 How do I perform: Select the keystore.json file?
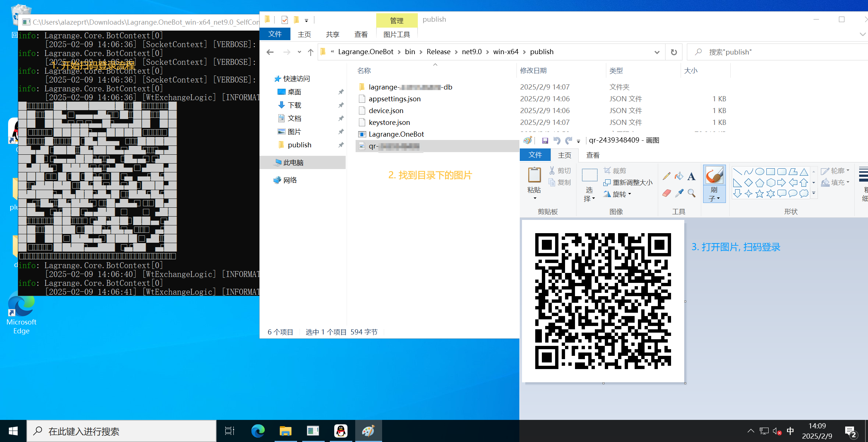click(x=389, y=122)
